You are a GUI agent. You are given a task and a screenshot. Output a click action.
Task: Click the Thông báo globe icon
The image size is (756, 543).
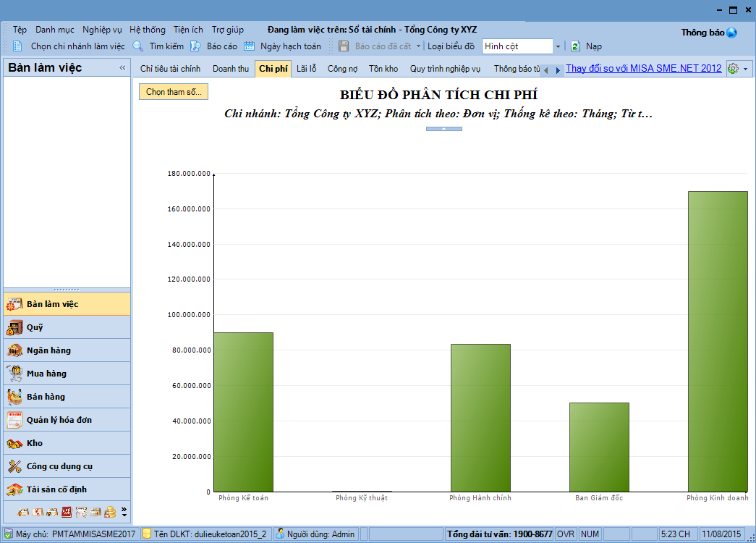tap(731, 33)
